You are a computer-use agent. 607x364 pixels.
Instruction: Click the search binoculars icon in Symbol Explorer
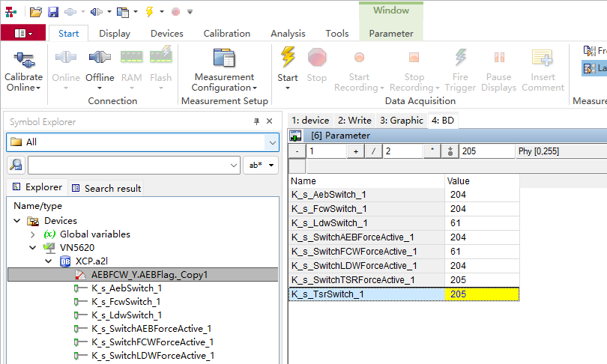pos(16,165)
